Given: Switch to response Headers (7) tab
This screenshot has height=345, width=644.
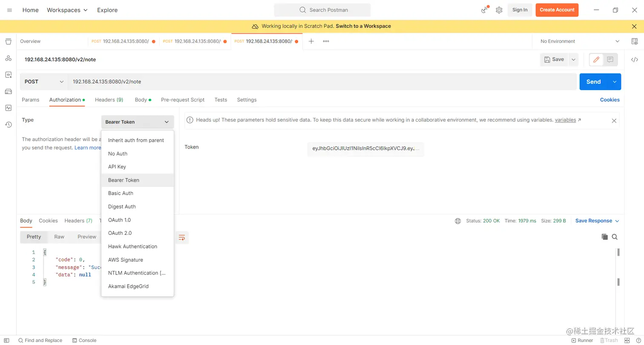Looking at the screenshot, I should click(78, 221).
